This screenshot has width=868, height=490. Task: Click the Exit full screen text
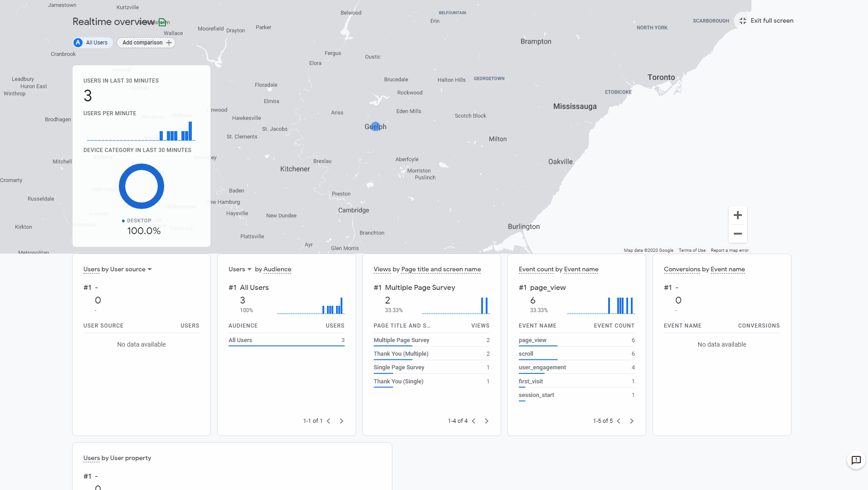772,21
